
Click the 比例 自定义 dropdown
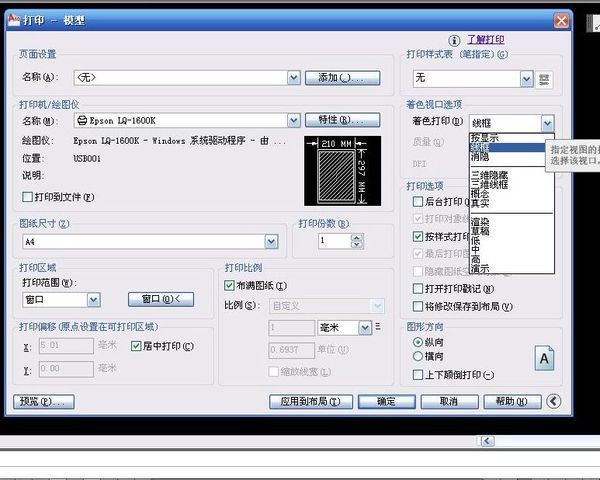point(326,306)
